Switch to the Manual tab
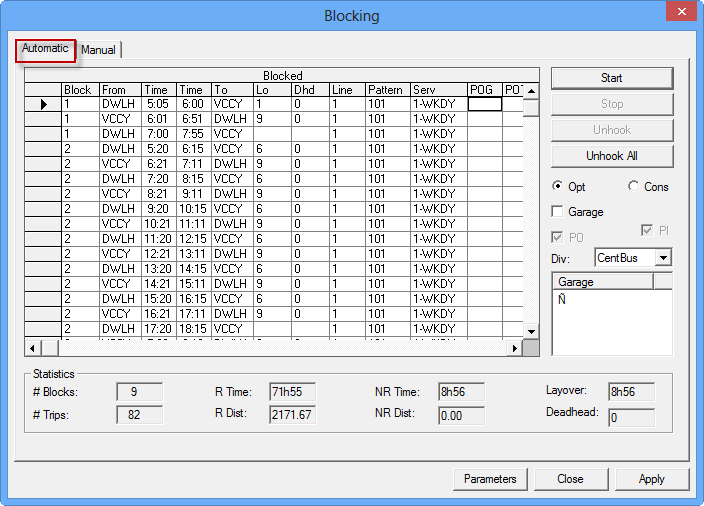 pos(98,50)
